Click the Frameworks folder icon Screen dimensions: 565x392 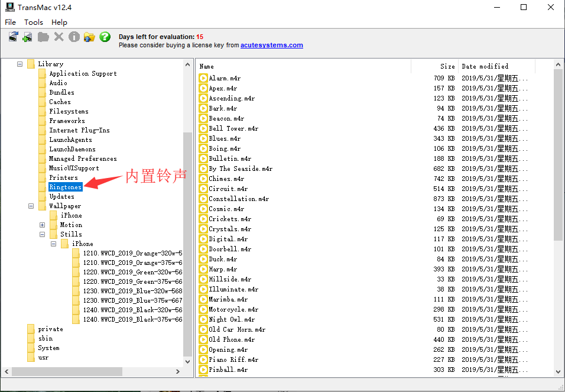pos(43,121)
